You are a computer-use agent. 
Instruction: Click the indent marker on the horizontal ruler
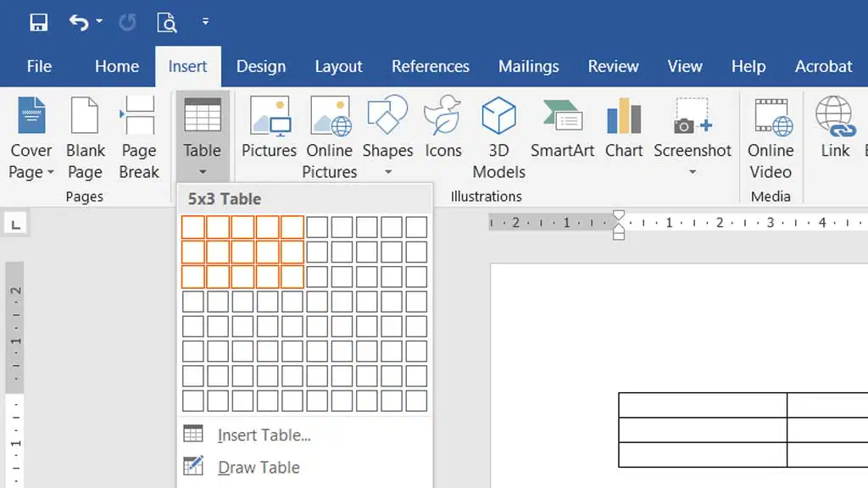(x=619, y=225)
